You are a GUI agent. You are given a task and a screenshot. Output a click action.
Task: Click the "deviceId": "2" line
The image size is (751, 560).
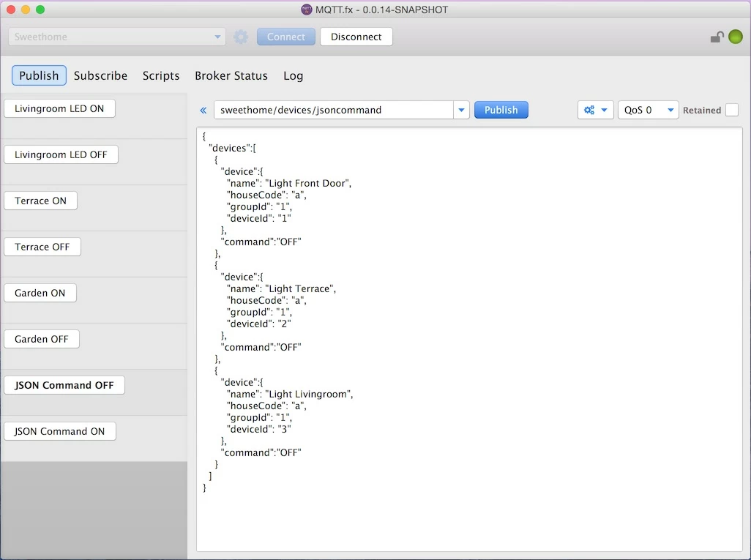click(259, 324)
